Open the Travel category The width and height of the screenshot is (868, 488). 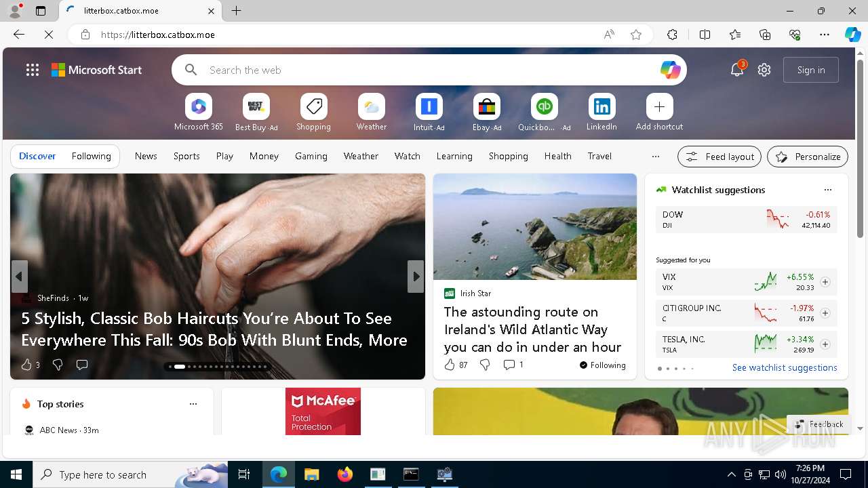tap(599, 156)
